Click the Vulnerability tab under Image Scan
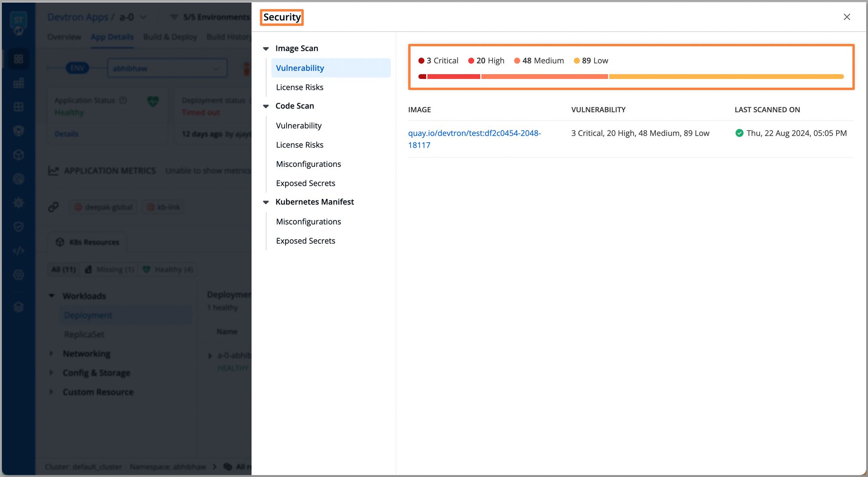Screen dimensions: 868x477 pyautogui.click(x=300, y=68)
